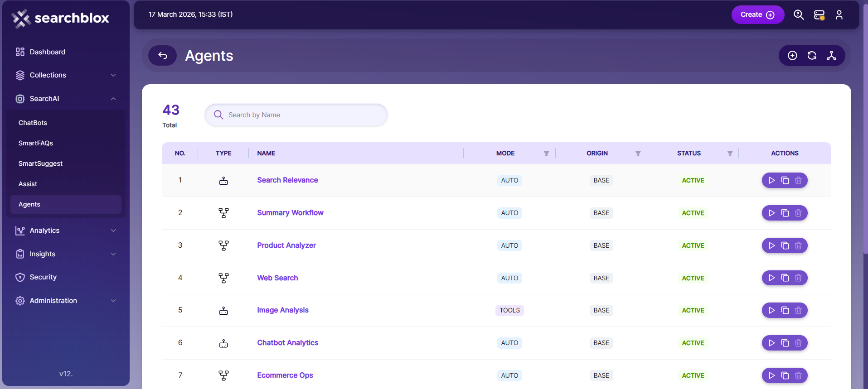
Task: Delete the Web Search agent
Action: tap(798, 278)
